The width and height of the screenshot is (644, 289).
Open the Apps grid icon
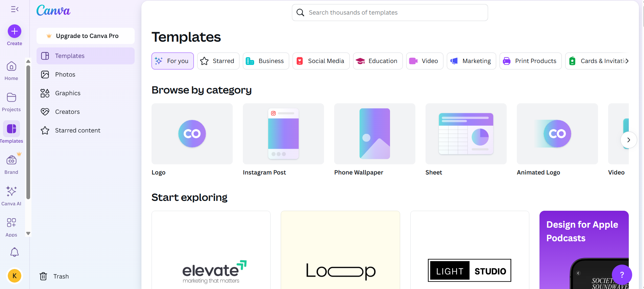(11, 223)
